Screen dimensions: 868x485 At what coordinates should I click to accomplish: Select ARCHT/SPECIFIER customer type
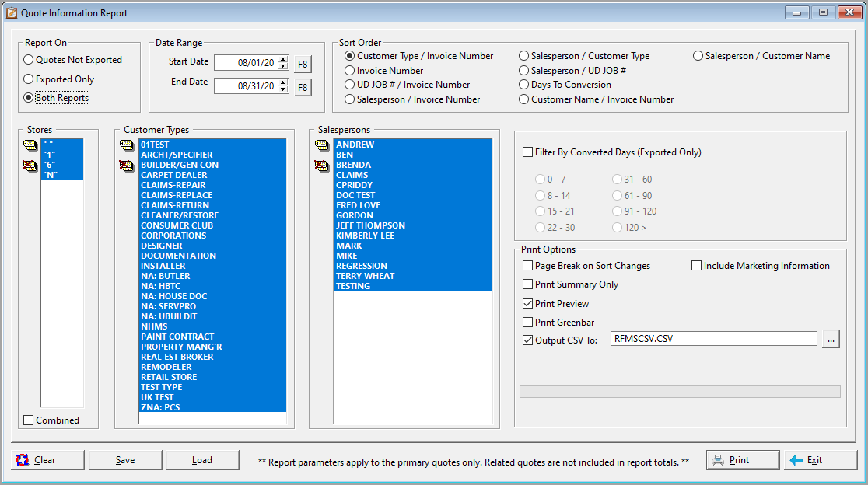[x=212, y=155]
